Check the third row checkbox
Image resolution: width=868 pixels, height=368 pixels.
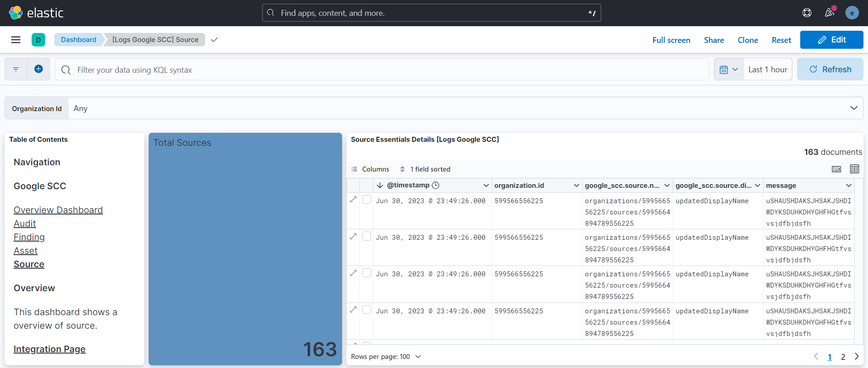pos(367,273)
